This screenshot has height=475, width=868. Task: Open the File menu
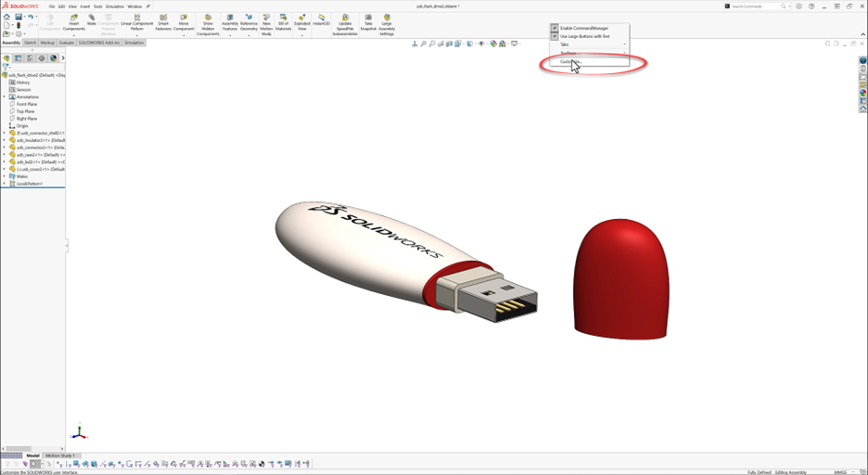(x=52, y=6)
